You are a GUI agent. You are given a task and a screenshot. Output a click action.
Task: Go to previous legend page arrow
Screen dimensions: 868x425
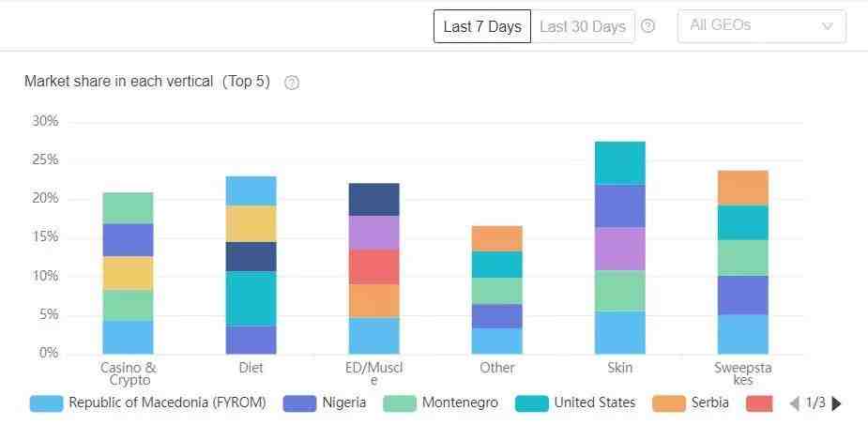[794, 403]
